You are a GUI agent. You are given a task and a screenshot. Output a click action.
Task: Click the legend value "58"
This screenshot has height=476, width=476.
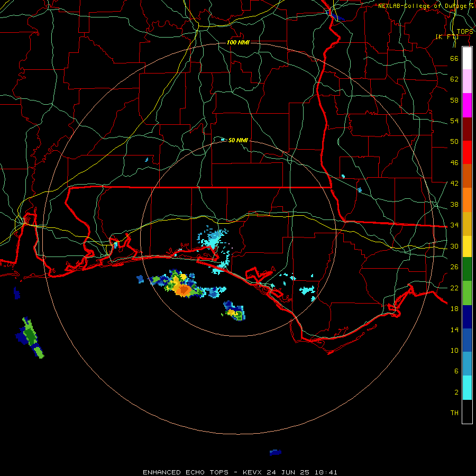tap(454, 100)
